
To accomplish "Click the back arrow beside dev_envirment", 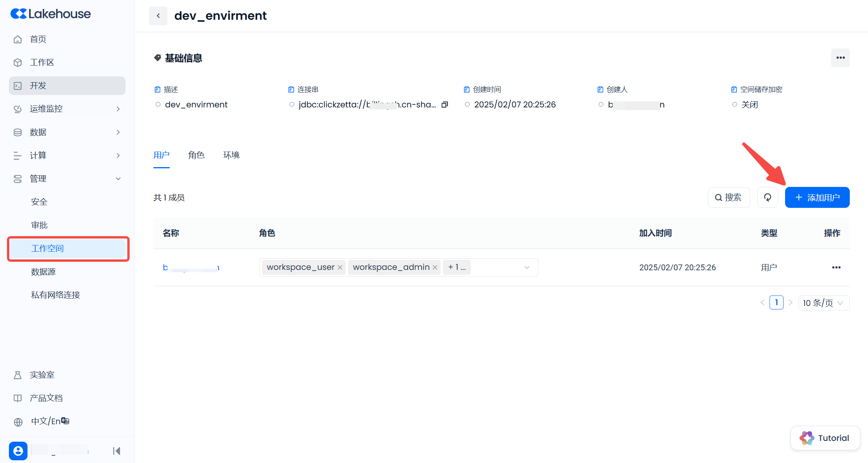I will tap(158, 16).
